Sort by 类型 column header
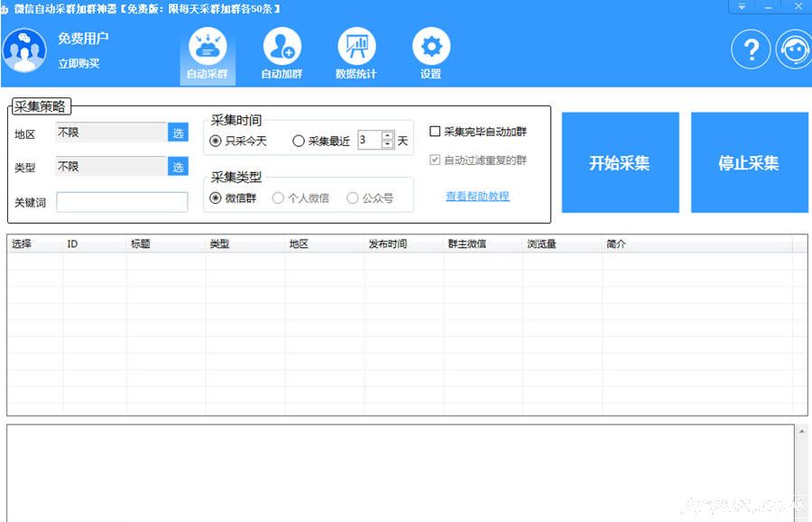 [x=245, y=243]
